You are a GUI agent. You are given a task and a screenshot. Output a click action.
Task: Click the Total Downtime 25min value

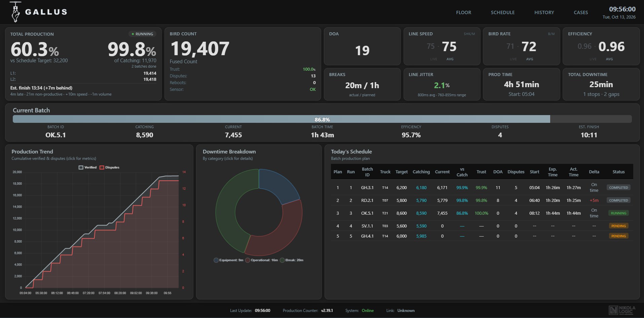(601, 84)
